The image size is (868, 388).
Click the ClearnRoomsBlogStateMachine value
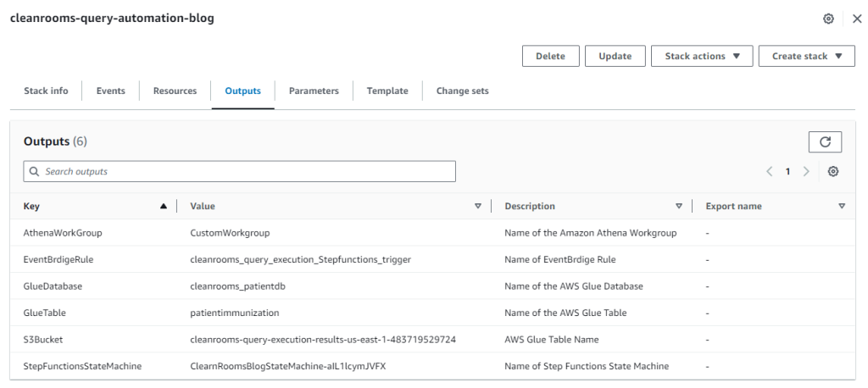[x=287, y=366]
